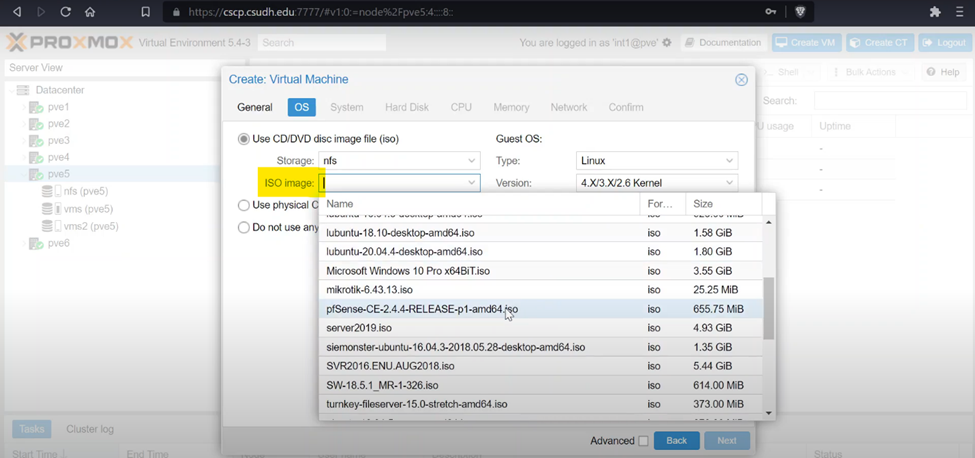Click the pve1 node icon
Screen dimensions: 975x458
[x=36, y=107]
